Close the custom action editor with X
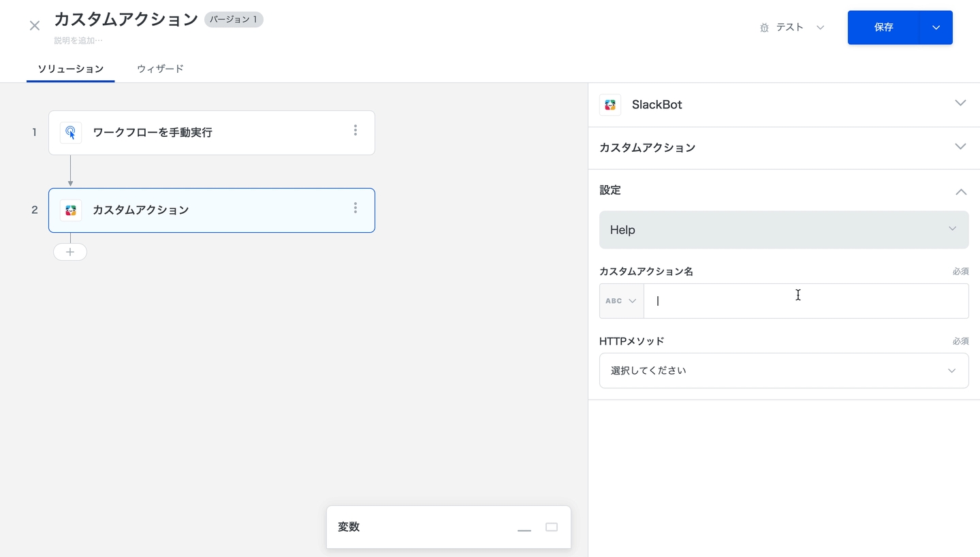Viewport: 980px width, 557px height. (x=35, y=26)
